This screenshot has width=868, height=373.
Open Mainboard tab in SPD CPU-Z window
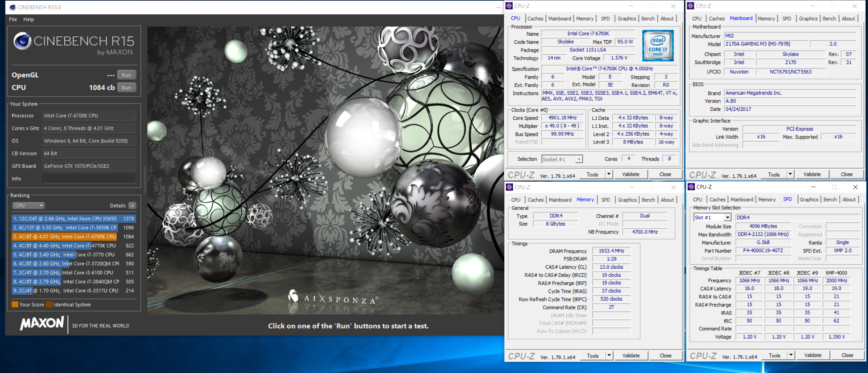coord(742,200)
